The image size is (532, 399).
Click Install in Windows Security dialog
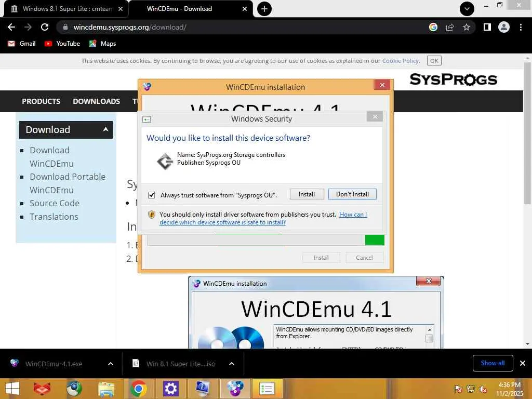307,194
